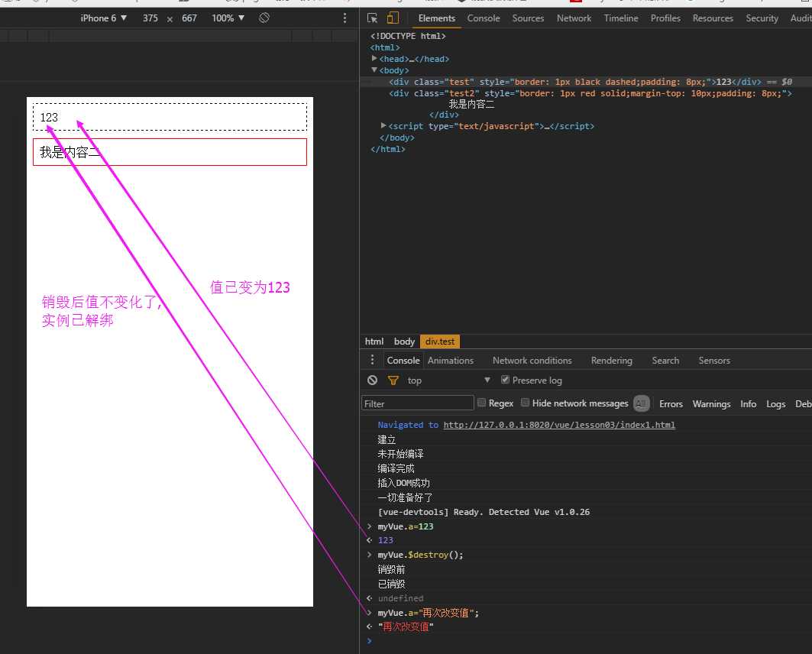Select body in the breadcrumb bar
The height and width of the screenshot is (654, 812).
pos(404,342)
